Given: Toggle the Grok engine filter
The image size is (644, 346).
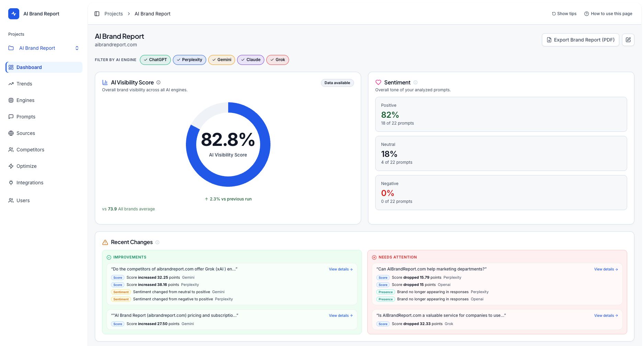Looking at the screenshot, I should [278, 60].
